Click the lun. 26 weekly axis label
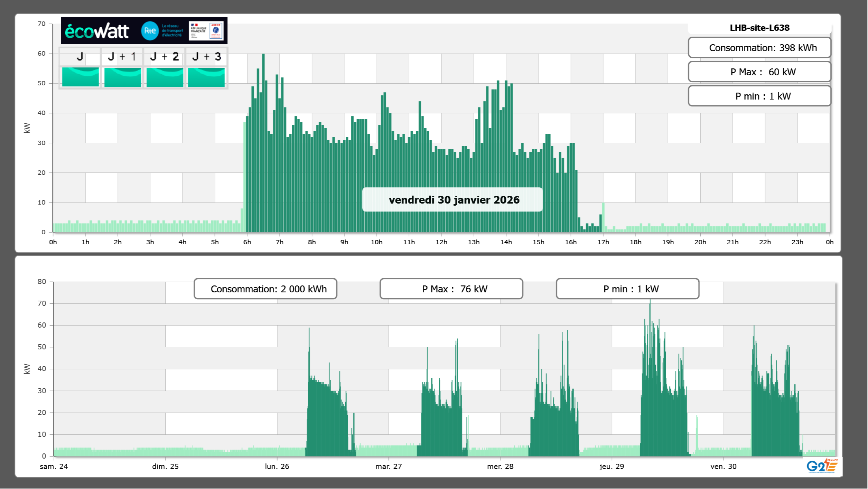 click(277, 467)
